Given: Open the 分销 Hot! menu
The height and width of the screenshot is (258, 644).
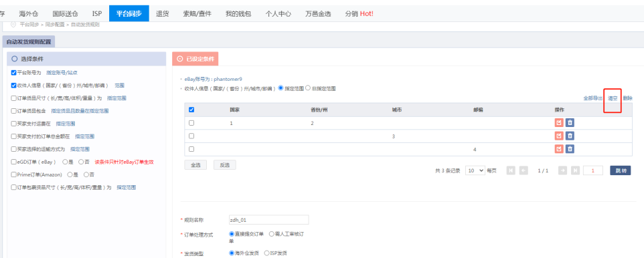Looking at the screenshot, I should click(x=359, y=13).
